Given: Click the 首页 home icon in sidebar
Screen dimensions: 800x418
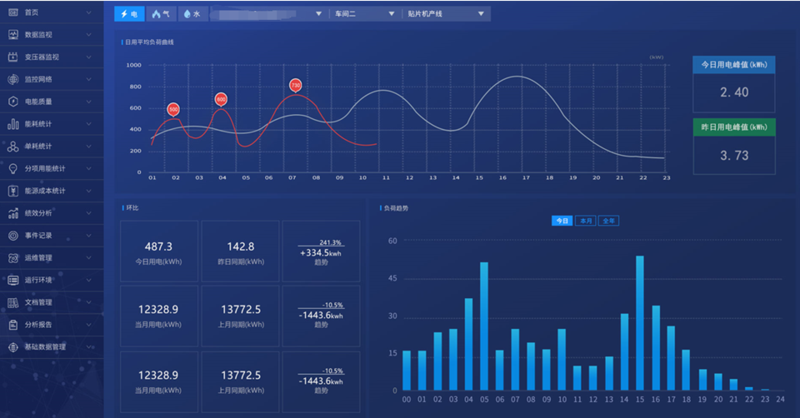Looking at the screenshot, I should pyautogui.click(x=13, y=11).
